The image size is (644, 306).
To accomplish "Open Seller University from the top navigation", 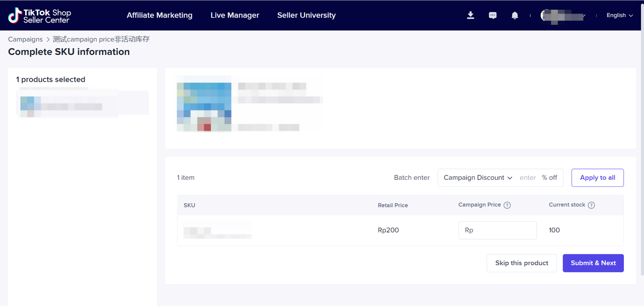I will click(306, 16).
